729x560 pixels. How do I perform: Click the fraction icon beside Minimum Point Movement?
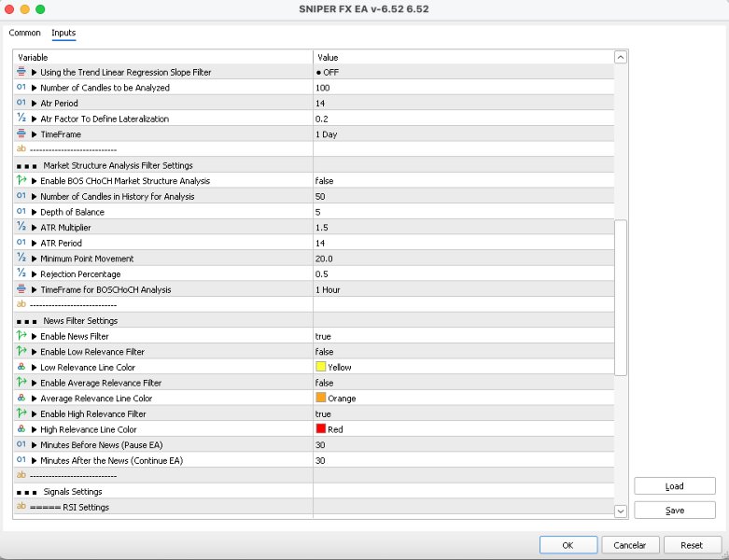click(x=21, y=258)
